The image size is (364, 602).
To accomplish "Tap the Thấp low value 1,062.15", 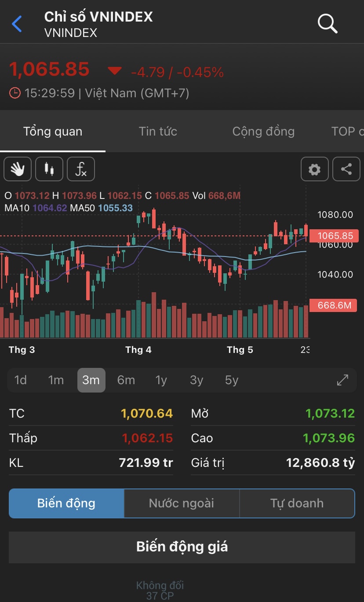I will 147,438.
